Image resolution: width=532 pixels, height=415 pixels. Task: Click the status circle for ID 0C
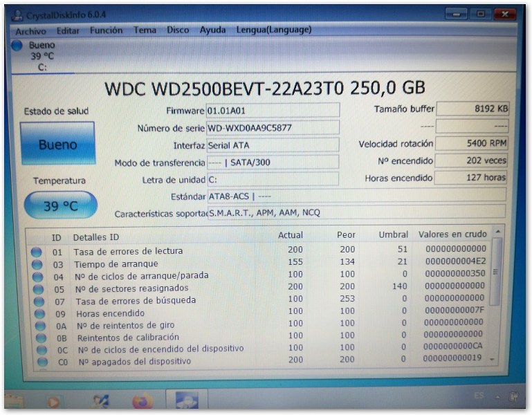[x=42, y=350]
